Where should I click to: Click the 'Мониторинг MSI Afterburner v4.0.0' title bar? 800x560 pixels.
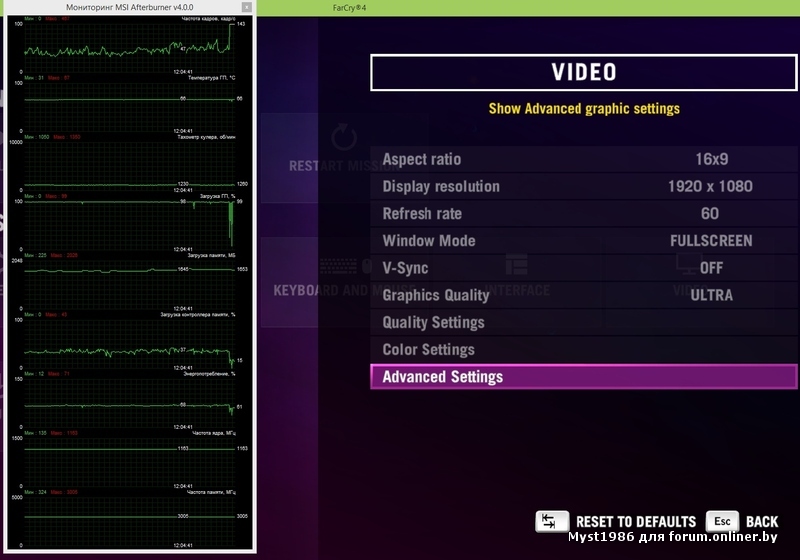(130, 7)
